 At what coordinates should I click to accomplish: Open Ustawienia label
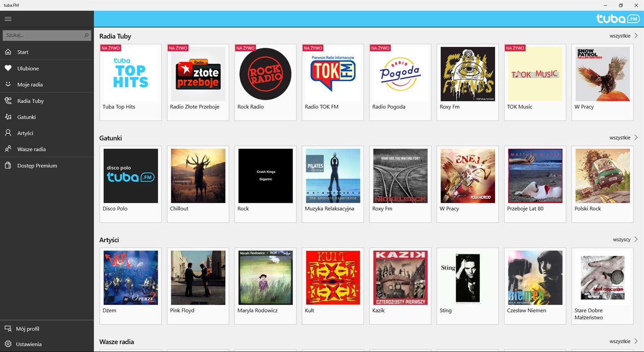click(x=29, y=344)
